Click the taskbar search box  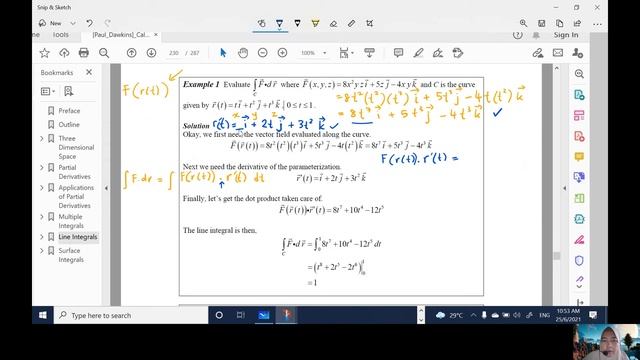point(131,315)
